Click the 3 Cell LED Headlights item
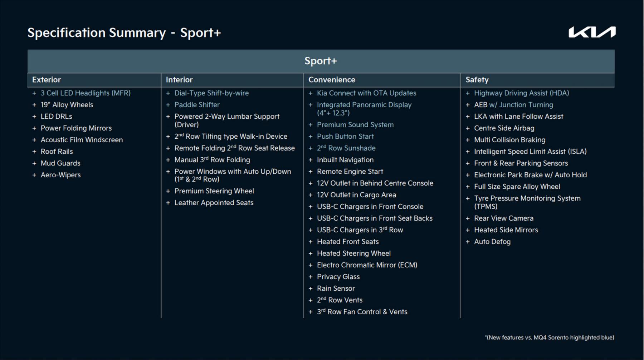This screenshot has height=360, width=644. tap(86, 93)
